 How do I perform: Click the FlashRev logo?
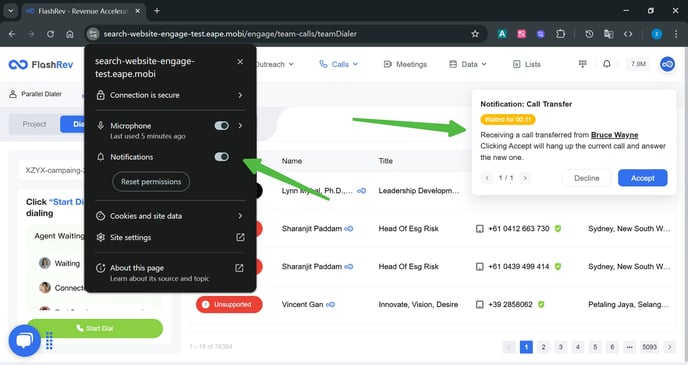point(41,64)
